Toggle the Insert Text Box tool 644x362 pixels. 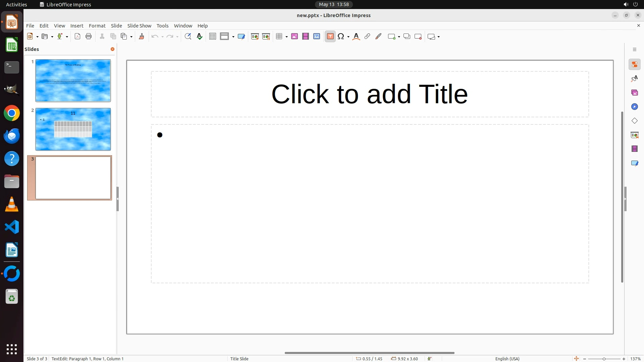coord(330,37)
